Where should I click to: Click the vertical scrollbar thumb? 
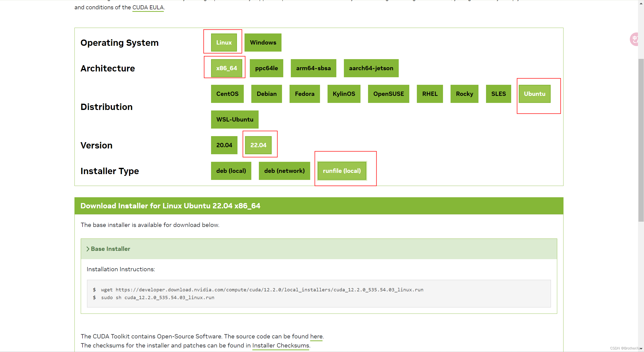click(x=641, y=140)
